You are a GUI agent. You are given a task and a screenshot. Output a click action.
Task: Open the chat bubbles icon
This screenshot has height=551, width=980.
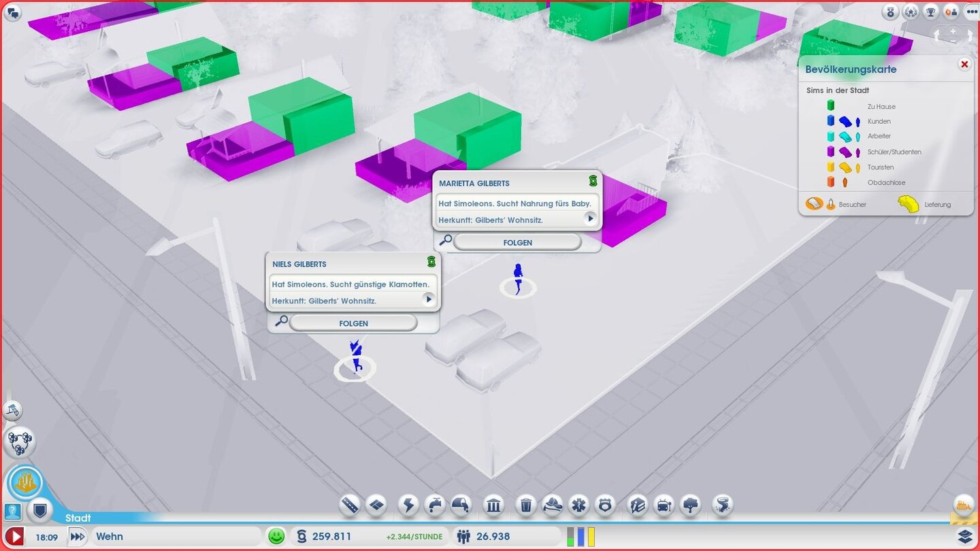point(12,12)
